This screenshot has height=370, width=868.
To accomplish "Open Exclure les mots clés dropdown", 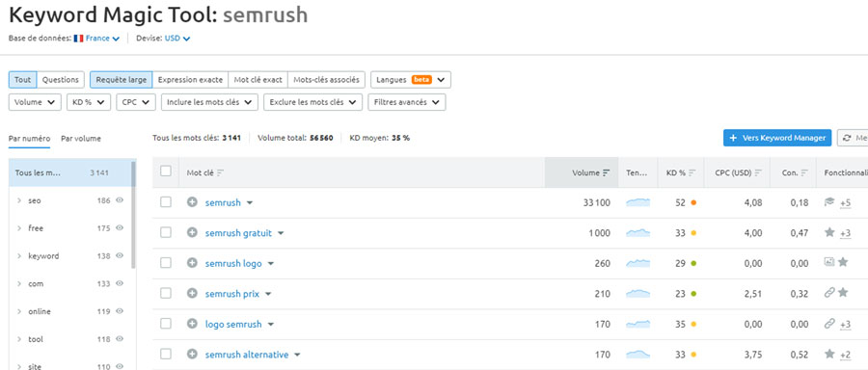I will [x=312, y=102].
